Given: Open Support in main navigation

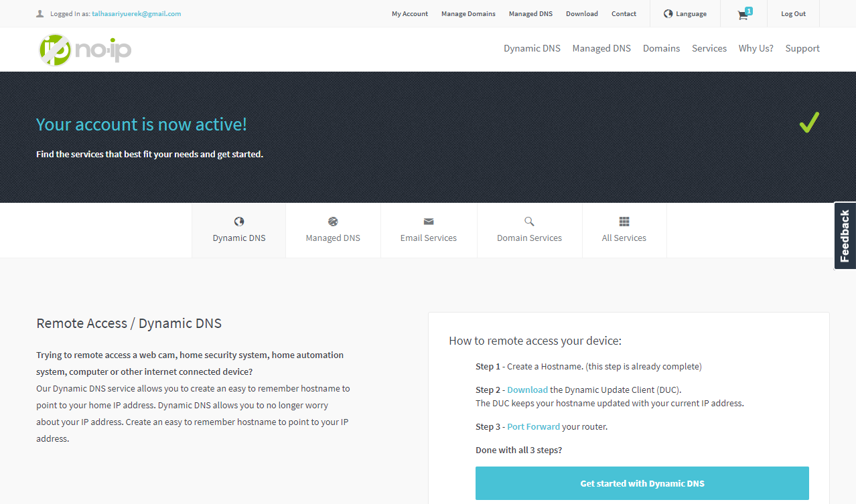Looking at the screenshot, I should pyautogui.click(x=802, y=48).
